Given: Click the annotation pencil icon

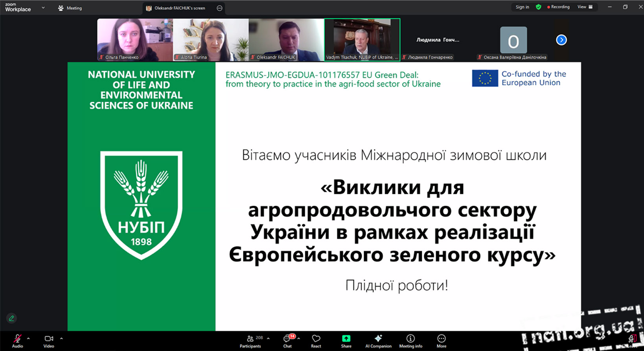Looking at the screenshot, I should [x=11, y=318].
